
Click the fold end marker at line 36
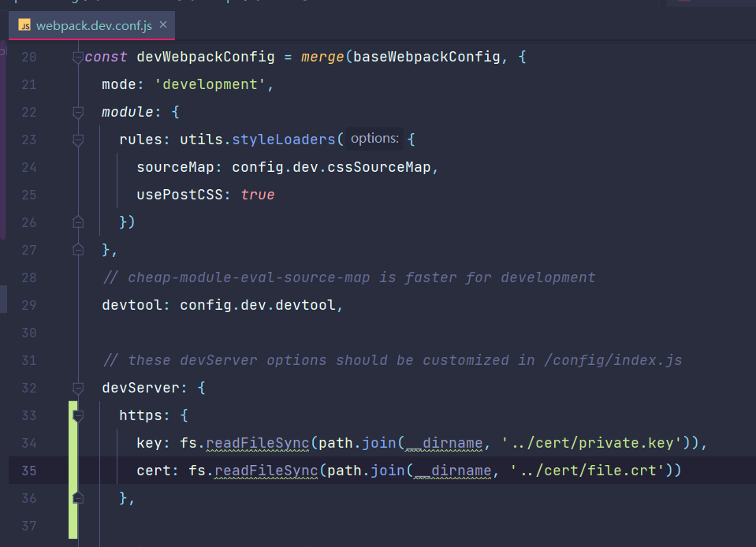(77, 497)
